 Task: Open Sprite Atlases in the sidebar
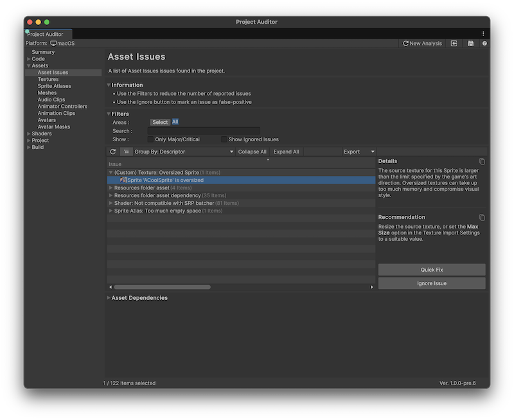tap(54, 86)
